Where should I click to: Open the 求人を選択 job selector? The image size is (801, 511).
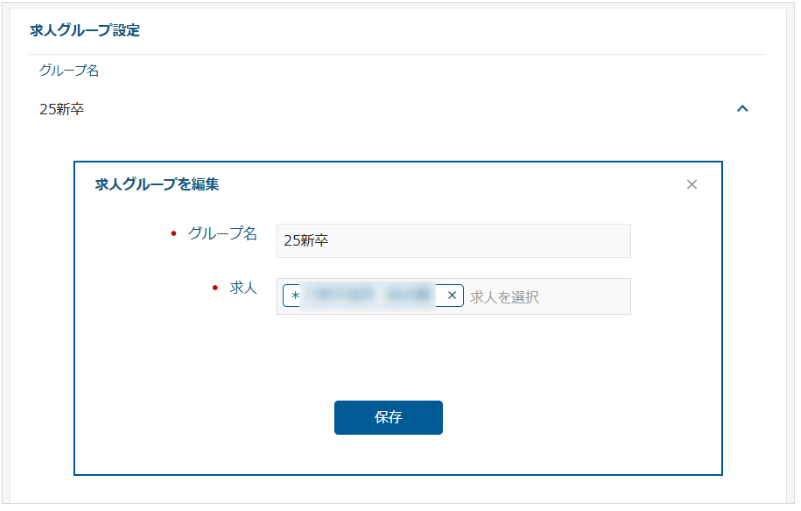tap(504, 297)
